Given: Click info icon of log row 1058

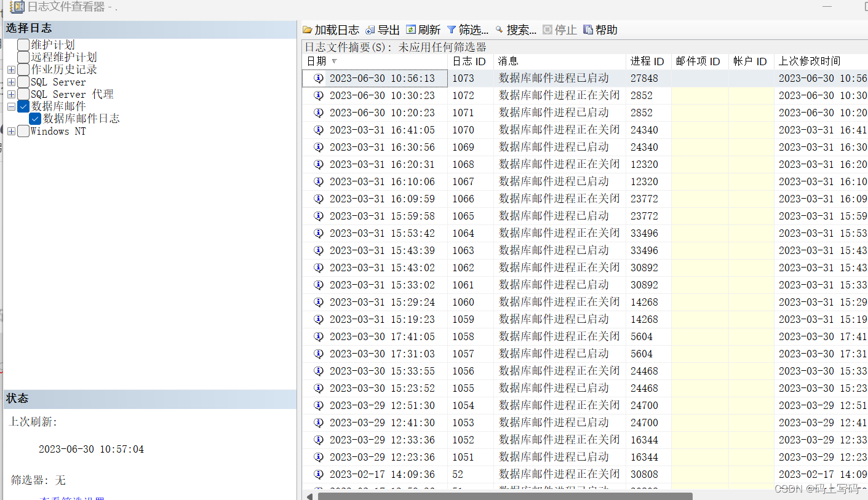Looking at the screenshot, I should (319, 336).
